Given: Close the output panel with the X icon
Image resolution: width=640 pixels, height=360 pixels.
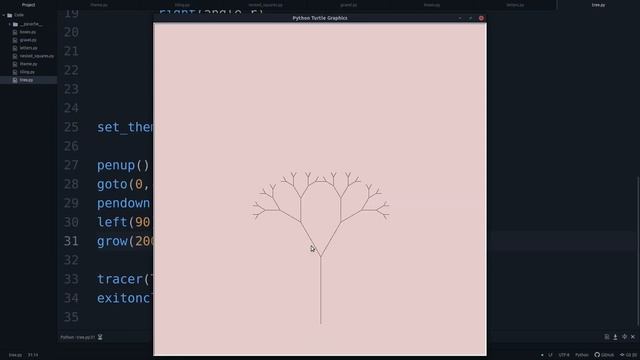Looking at the screenshot, I should pos(633,337).
